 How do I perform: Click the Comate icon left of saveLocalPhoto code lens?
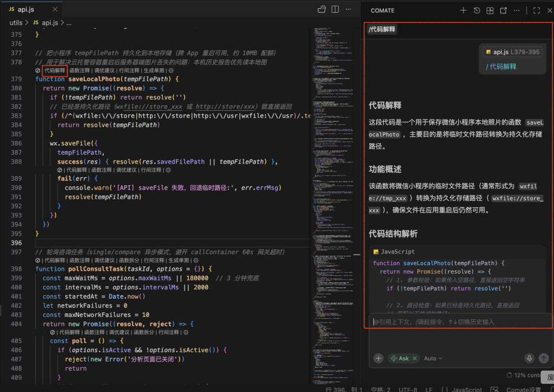point(38,70)
